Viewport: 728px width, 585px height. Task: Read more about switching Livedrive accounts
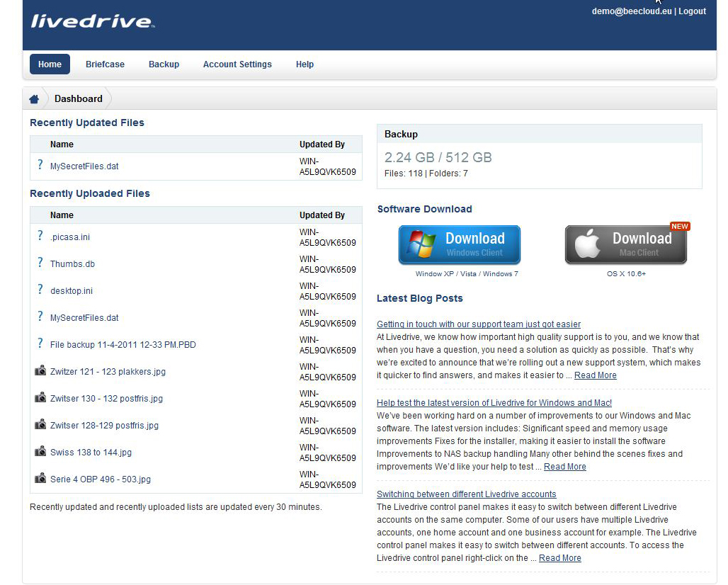[559, 558]
